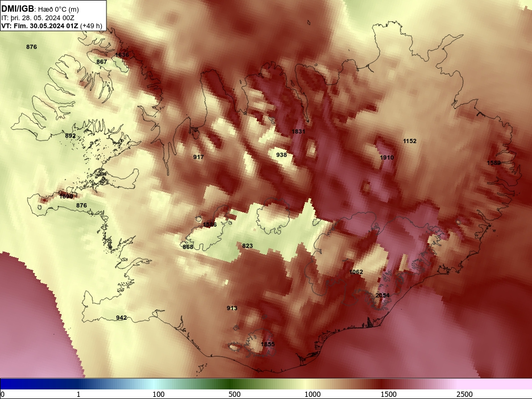Click the 876 value next to 1890

pos(81,205)
